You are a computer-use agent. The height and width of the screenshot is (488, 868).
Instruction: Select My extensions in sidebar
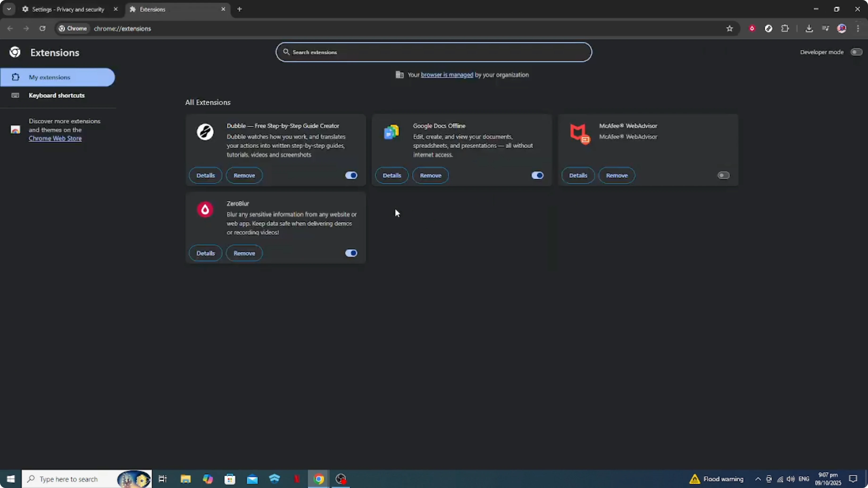(x=58, y=78)
